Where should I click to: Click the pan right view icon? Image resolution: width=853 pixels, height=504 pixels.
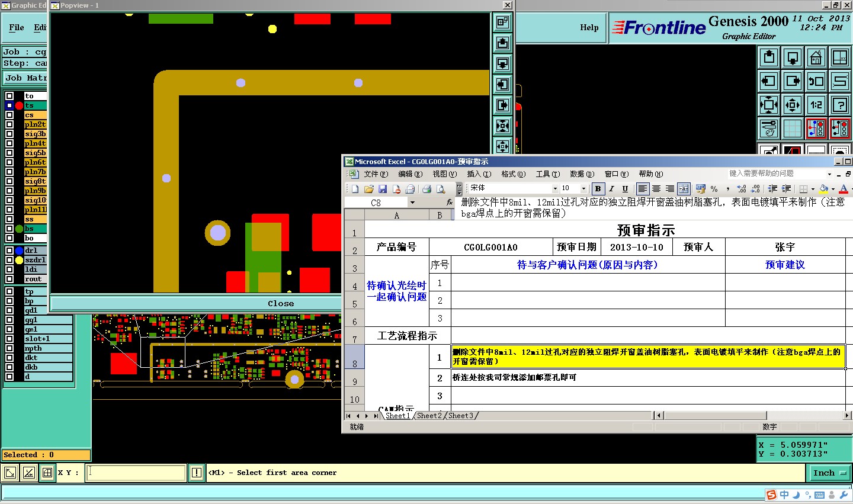(x=793, y=81)
